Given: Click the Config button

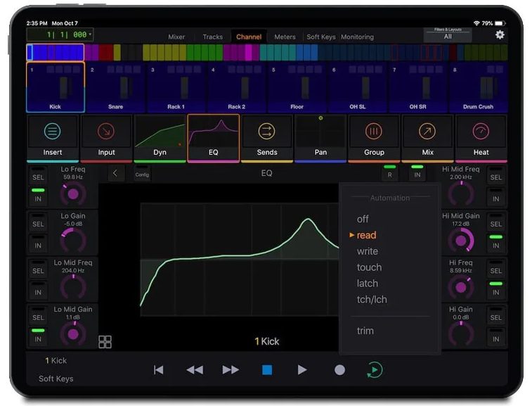Looking at the screenshot, I should pyautogui.click(x=142, y=174).
